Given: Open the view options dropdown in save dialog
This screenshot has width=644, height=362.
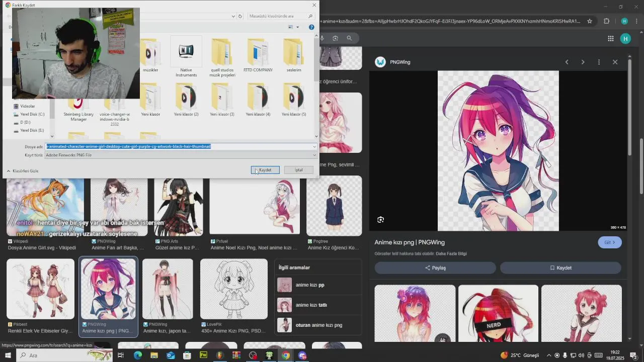Looking at the screenshot, I should [297, 27].
